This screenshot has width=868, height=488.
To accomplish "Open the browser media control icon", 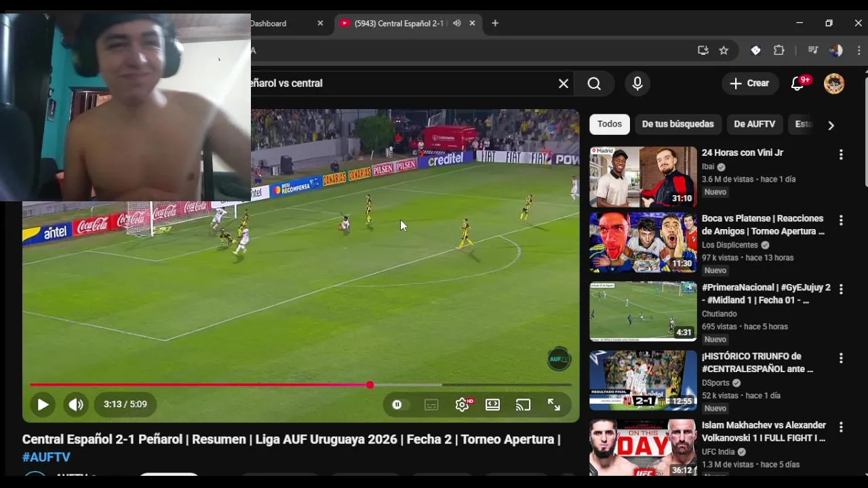I will click(812, 50).
